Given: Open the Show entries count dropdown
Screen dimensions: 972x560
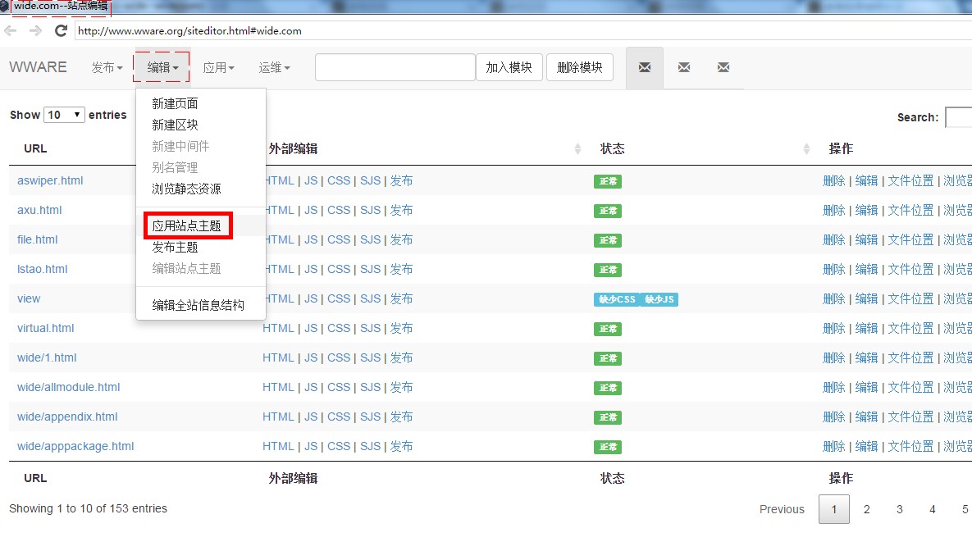Looking at the screenshot, I should click(65, 115).
